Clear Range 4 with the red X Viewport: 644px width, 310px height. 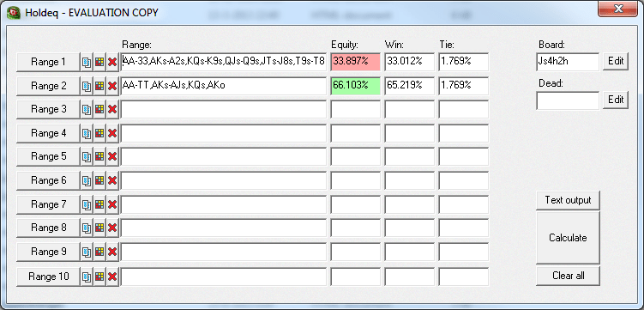(112, 133)
